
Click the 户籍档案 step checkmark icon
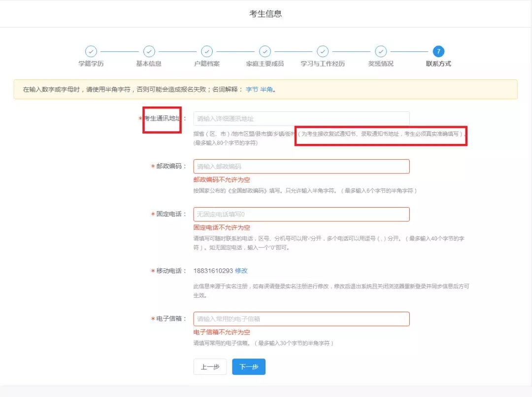coord(207,51)
